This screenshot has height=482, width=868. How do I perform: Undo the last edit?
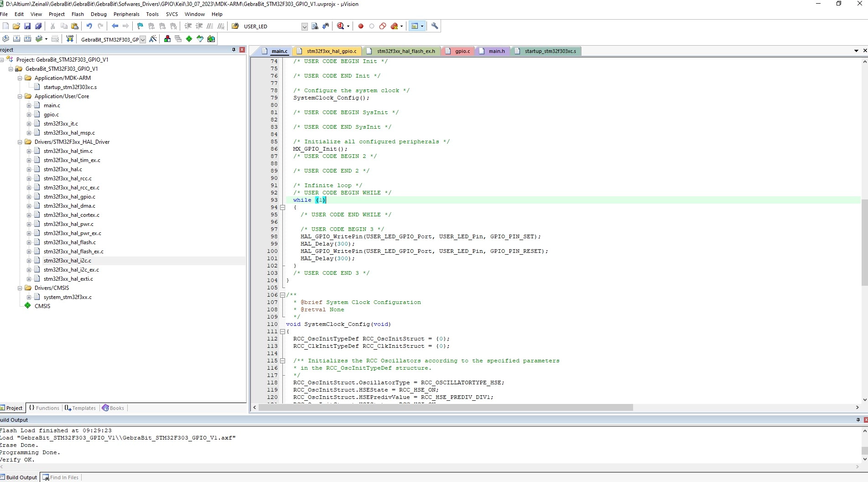[x=89, y=26]
